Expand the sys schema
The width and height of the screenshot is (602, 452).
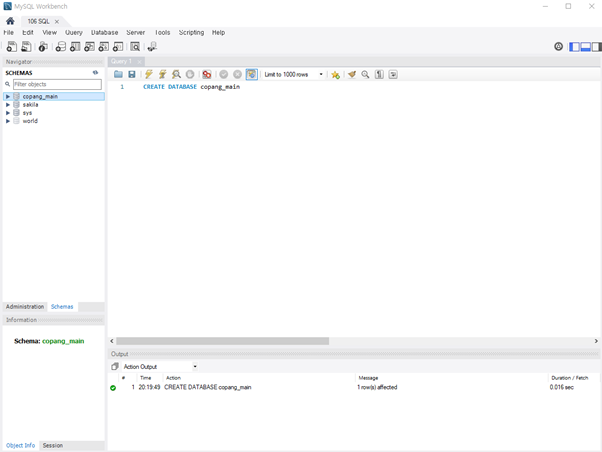click(8, 113)
